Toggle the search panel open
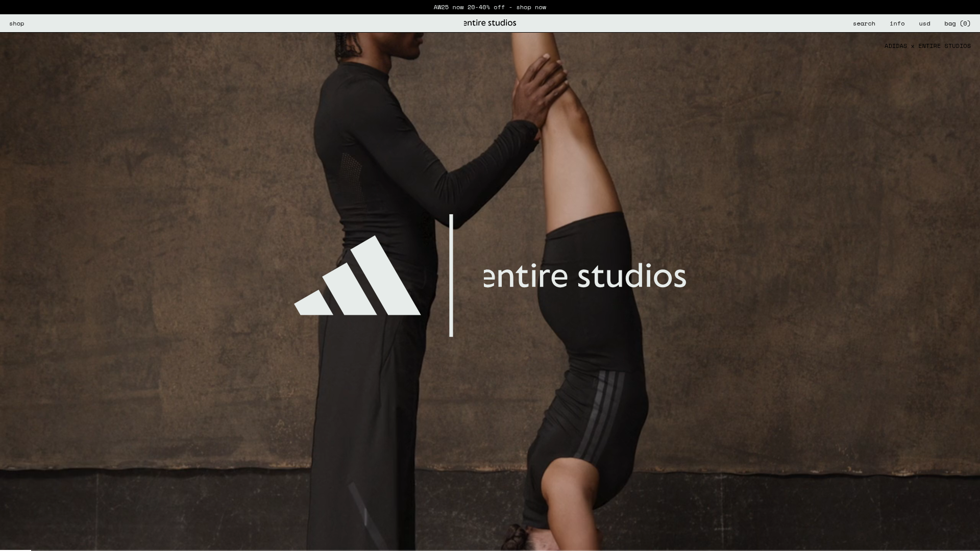Viewport: 980px width, 551px height. 863,23
